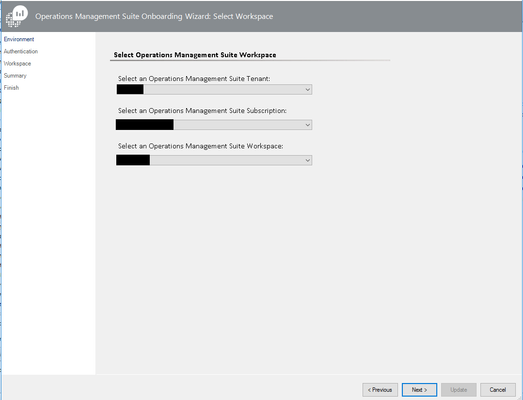The image size is (523, 400).
Task: Click 'Select an Operations Management Suite Subscription:' label
Action: [x=202, y=111]
